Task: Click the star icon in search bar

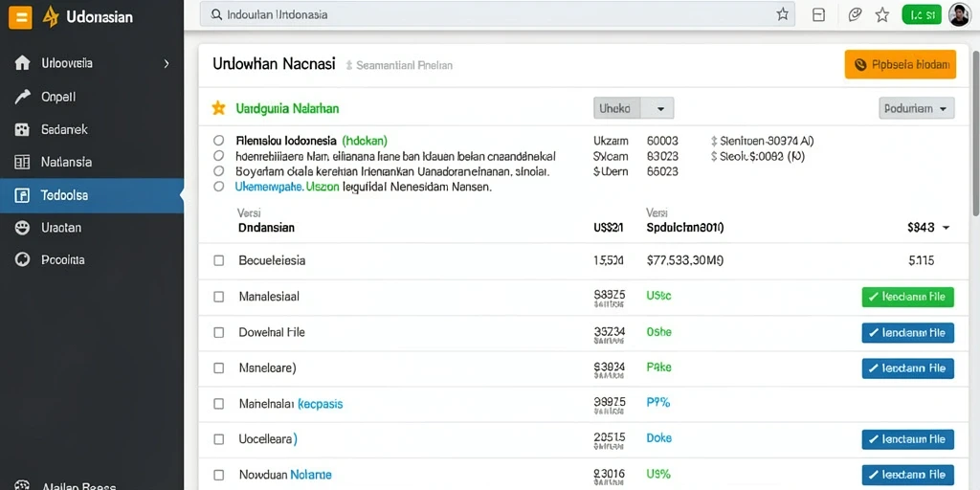Action: (783, 14)
